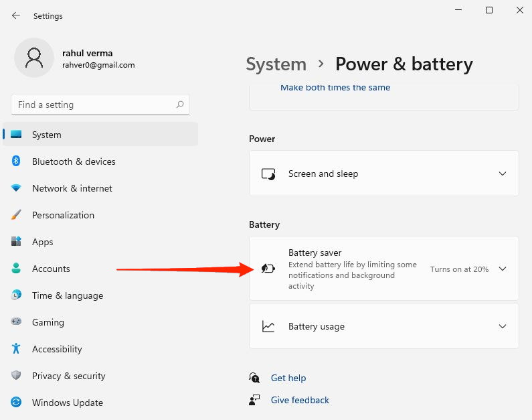Click the Network & internet wifi icon
This screenshot has width=532, height=420.
(x=16, y=188)
